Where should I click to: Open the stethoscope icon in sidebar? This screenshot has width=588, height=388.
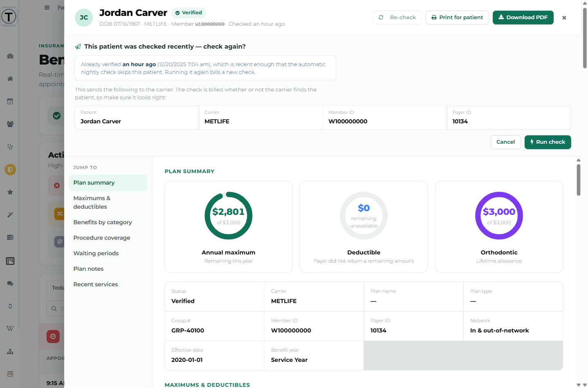tap(10, 147)
